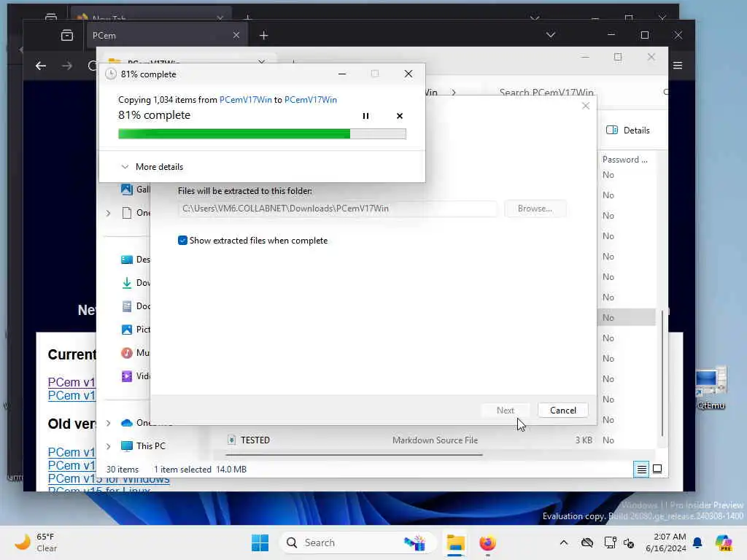The height and width of the screenshot is (560, 747).
Task: Click the Next button in extract dialog
Action: 505,410
